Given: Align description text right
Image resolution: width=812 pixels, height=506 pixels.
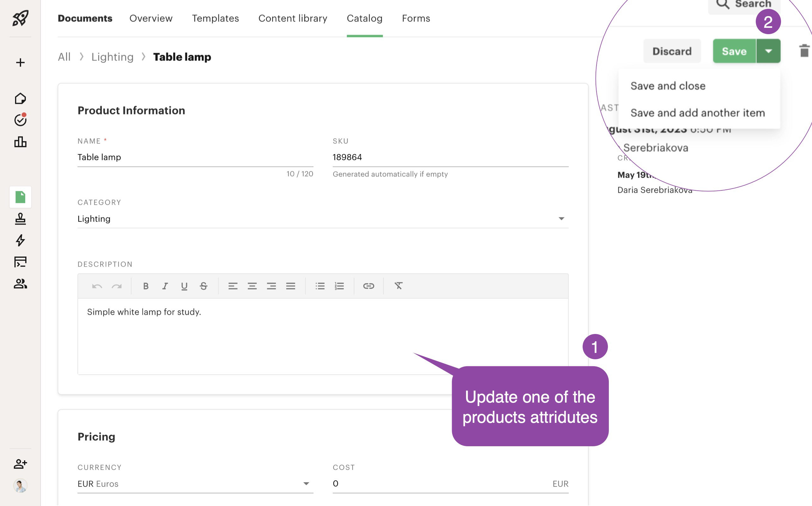Looking at the screenshot, I should [x=271, y=286].
